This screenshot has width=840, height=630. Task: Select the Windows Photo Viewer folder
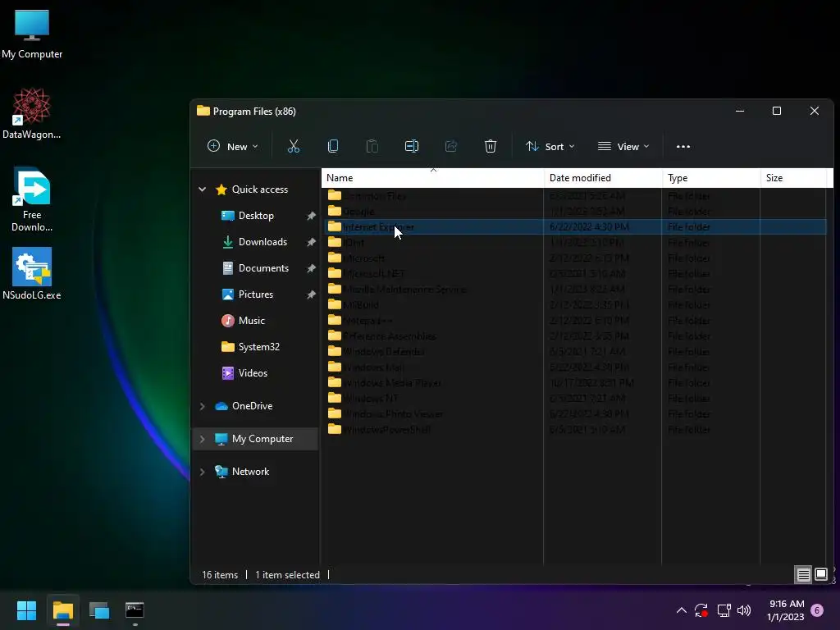pos(574,414)
